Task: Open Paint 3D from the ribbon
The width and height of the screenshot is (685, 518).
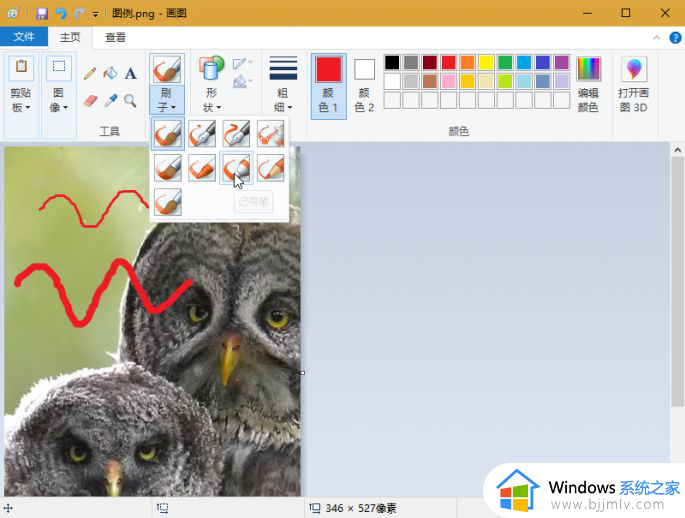Action: point(633,85)
